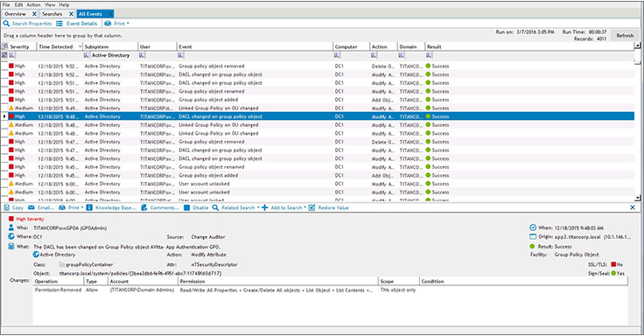
Task: Click the Email envelope icon
Action: [x=31, y=208]
